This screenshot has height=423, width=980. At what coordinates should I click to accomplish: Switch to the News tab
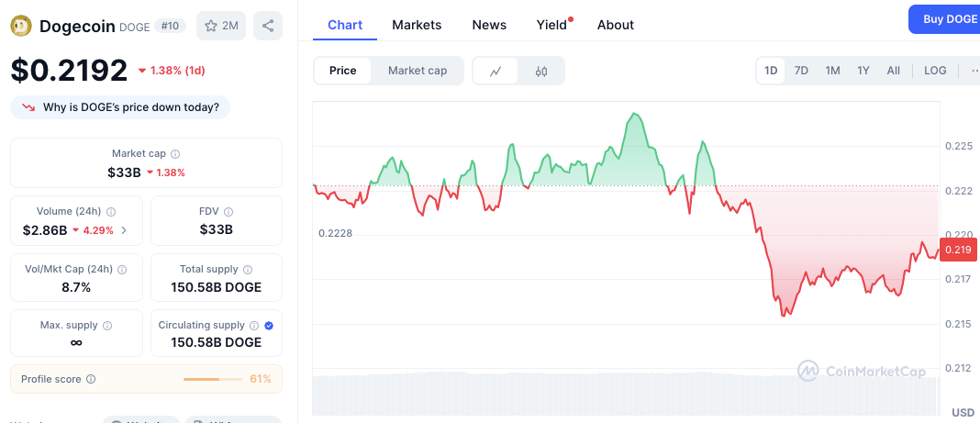(489, 25)
